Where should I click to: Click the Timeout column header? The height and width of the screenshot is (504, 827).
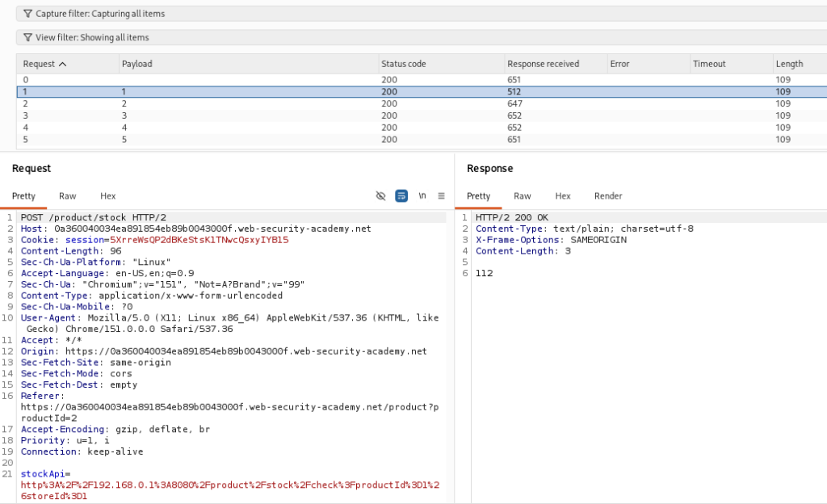click(x=732, y=64)
